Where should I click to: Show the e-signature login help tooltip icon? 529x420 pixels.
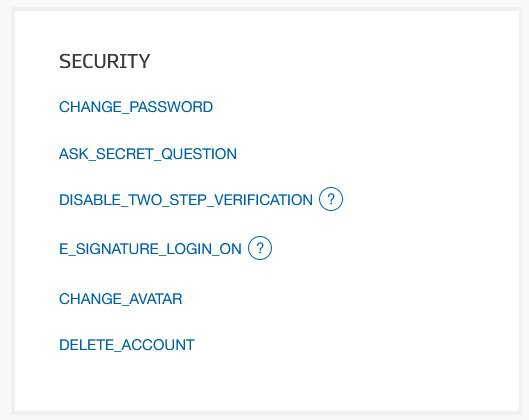click(260, 248)
